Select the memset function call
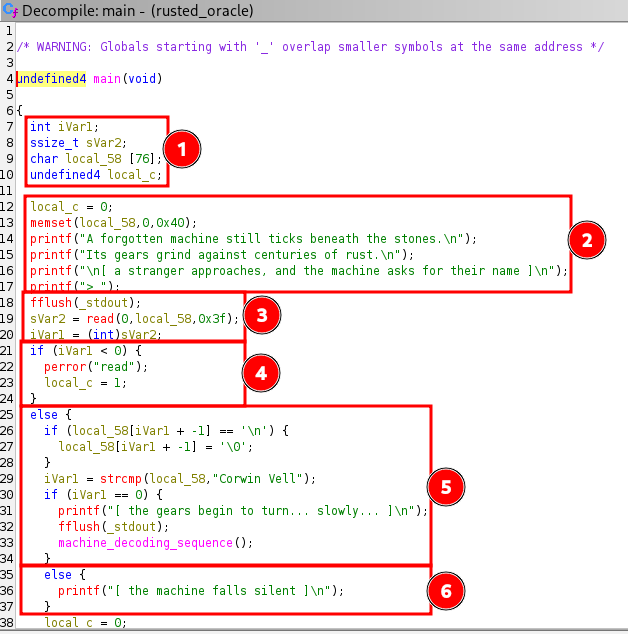This screenshot has height=634, width=628. click(x=51, y=222)
